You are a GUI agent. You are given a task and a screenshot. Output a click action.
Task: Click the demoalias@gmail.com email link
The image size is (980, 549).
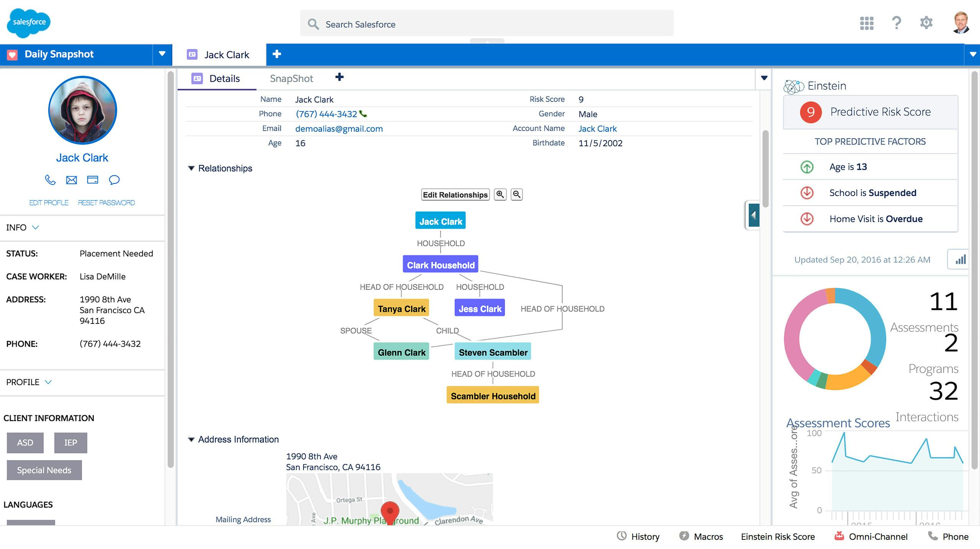pos(339,129)
